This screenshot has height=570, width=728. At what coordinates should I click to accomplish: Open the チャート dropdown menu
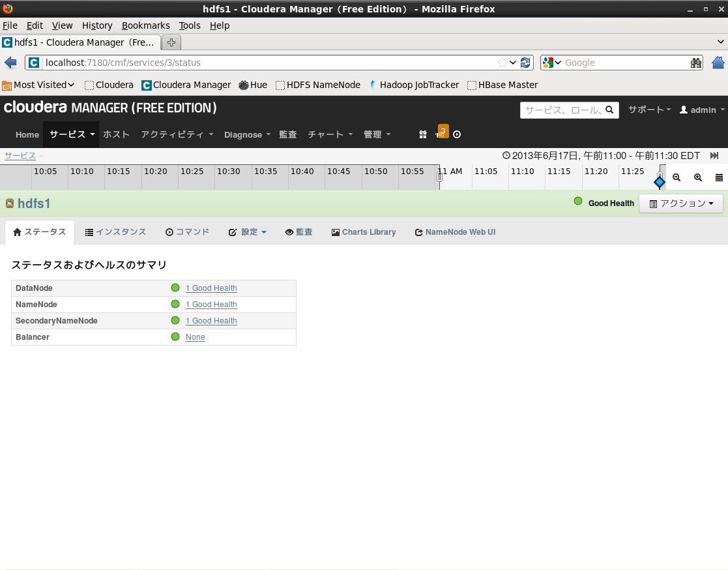pos(330,134)
